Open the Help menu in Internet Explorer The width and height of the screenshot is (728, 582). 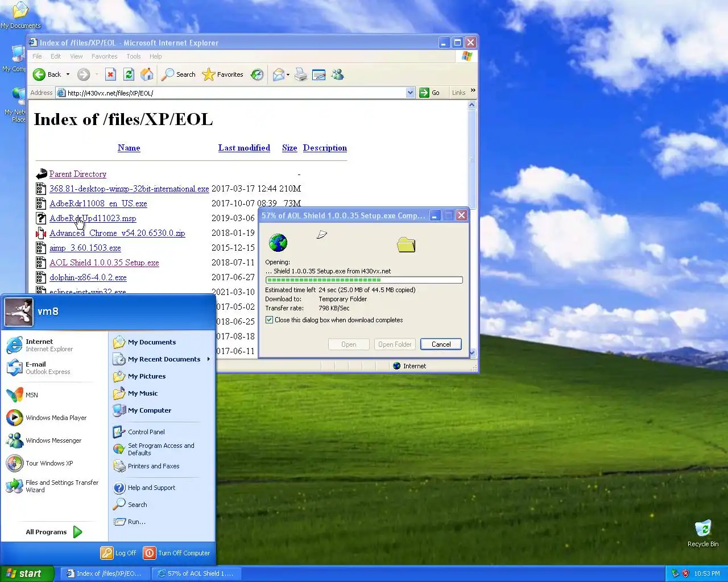155,56
